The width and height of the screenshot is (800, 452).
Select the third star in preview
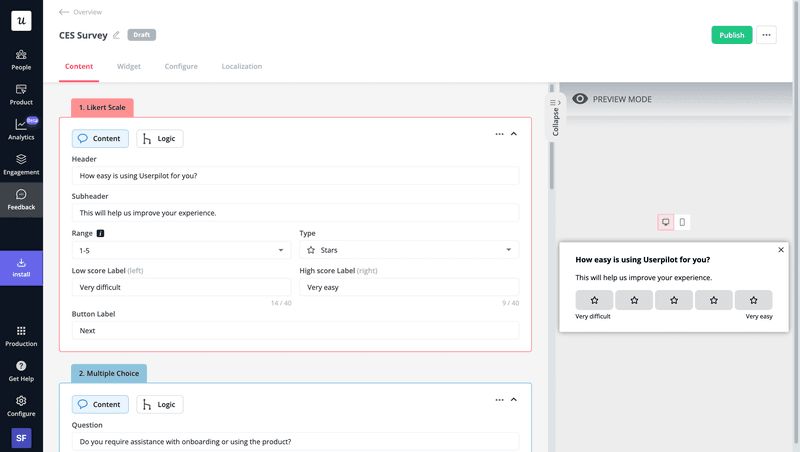[x=674, y=300]
